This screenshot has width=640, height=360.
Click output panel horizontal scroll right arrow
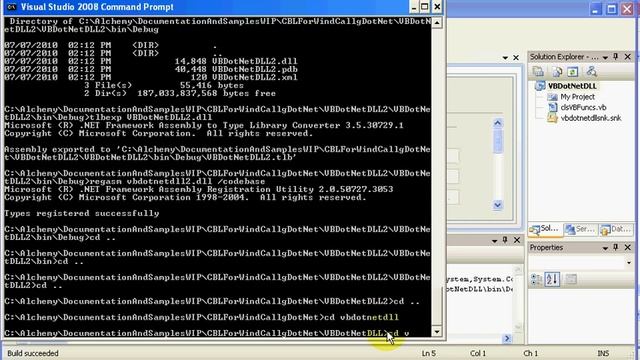507,338
